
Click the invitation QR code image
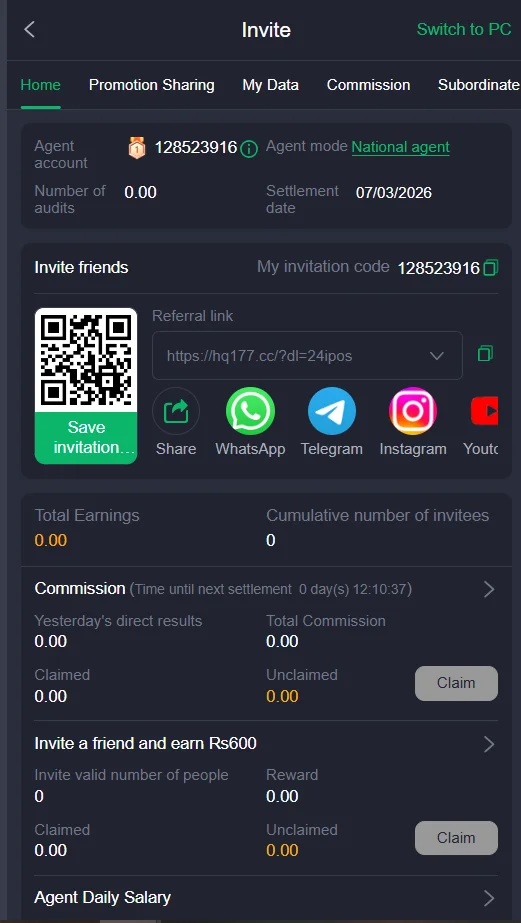click(86, 360)
